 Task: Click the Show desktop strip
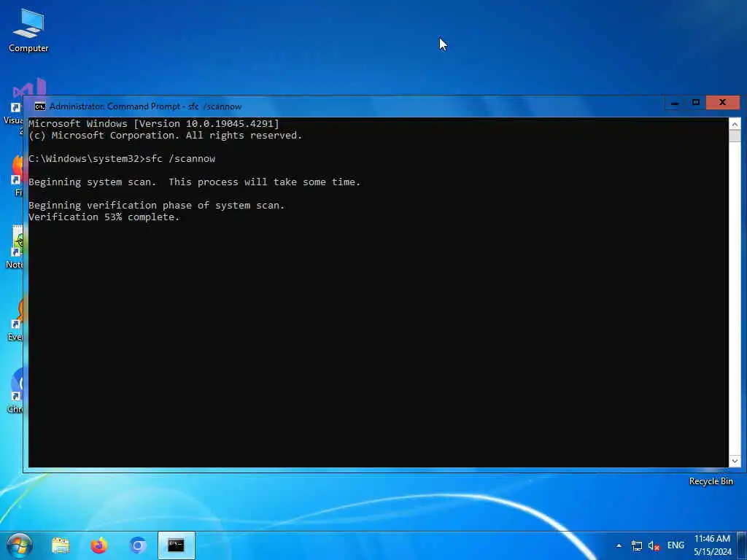pos(741,545)
